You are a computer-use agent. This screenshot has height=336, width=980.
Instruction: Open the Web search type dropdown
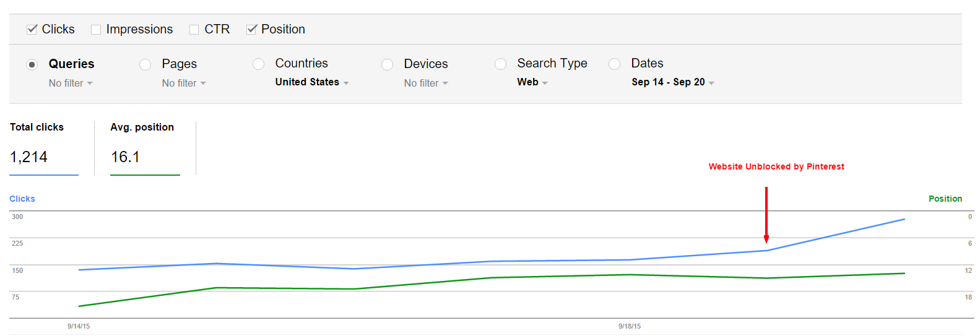[x=532, y=82]
